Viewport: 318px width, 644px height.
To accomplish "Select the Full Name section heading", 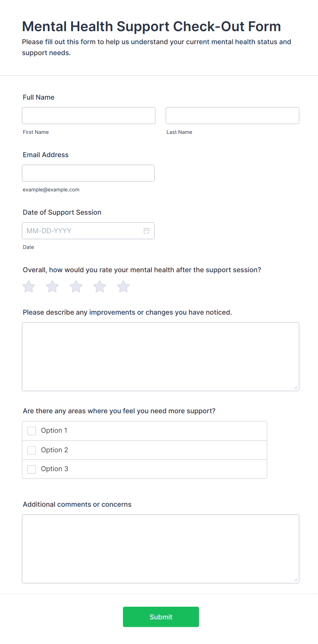I will 38,97.
